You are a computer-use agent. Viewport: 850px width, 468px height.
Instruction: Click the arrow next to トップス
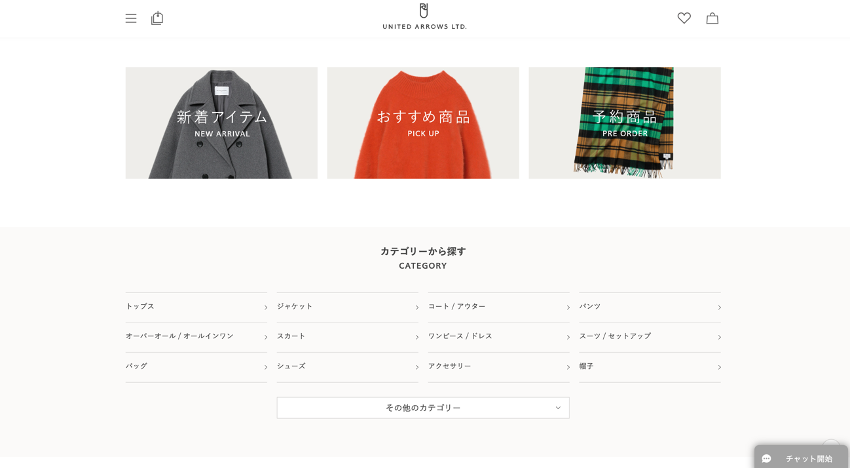[x=266, y=307]
